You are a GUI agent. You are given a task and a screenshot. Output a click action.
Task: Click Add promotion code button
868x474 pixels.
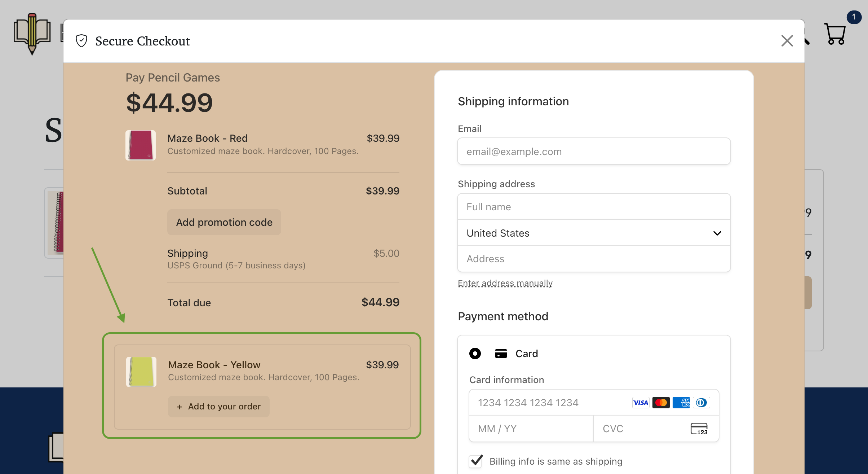click(x=224, y=222)
